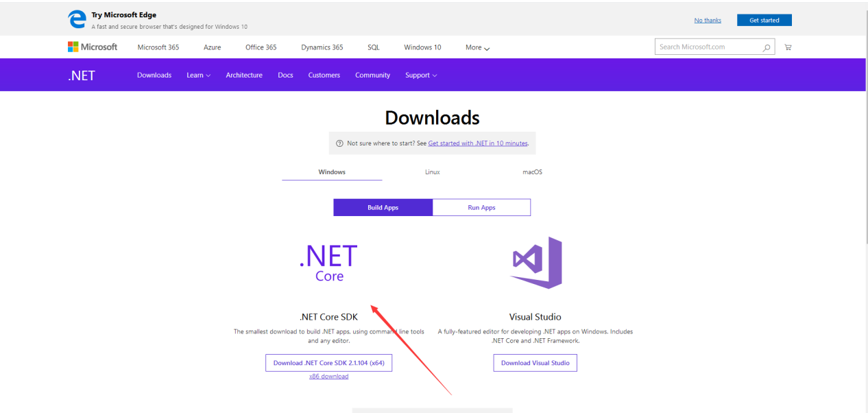The image size is (868, 413).
Task: Click the search magnifier icon
Action: click(x=767, y=47)
